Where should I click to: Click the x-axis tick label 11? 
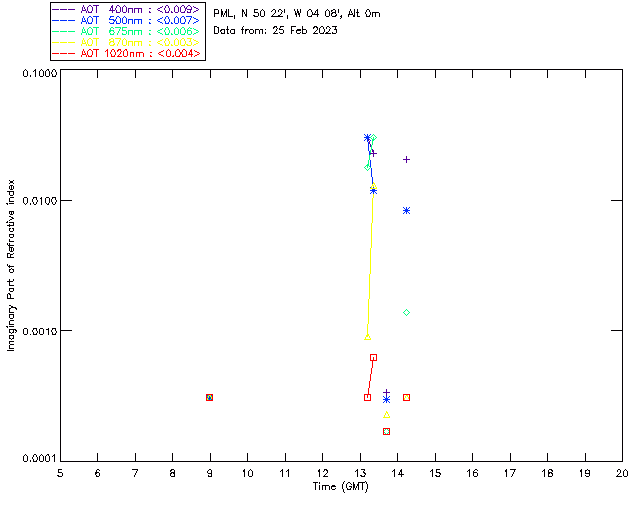coord(285,473)
